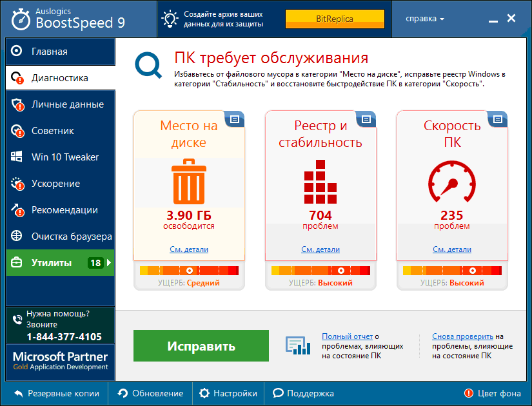Click the 235 проблем count
This screenshot has height=406, width=532.
coord(452,220)
